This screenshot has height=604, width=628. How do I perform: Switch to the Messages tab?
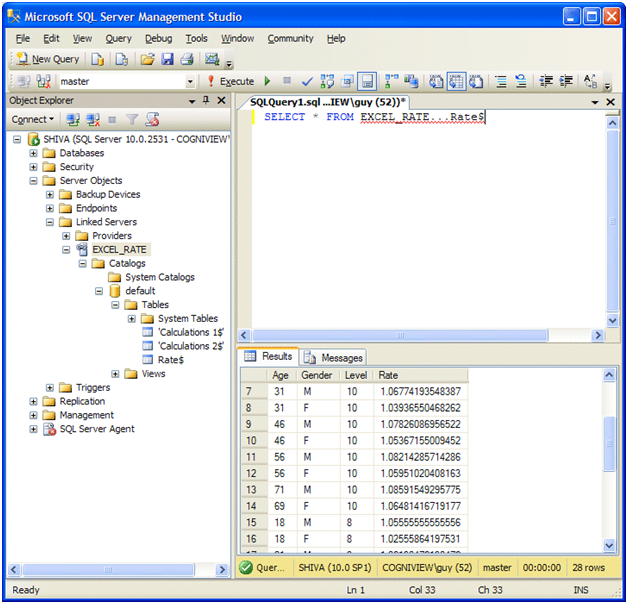point(333,357)
